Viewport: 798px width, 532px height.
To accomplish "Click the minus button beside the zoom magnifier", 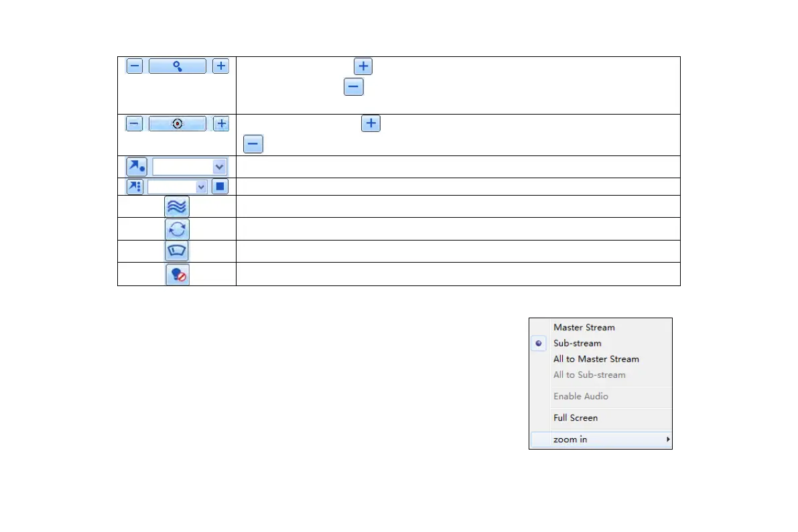I will point(135,66).
